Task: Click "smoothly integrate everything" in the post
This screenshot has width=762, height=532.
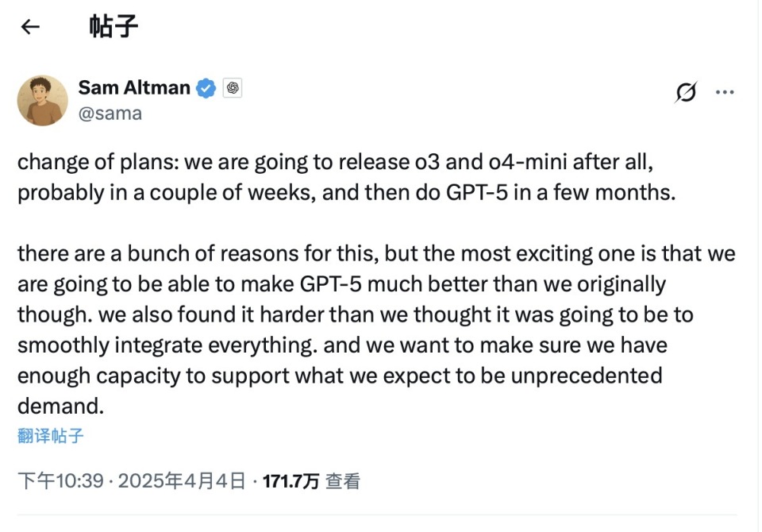Action: pos(167,345)
